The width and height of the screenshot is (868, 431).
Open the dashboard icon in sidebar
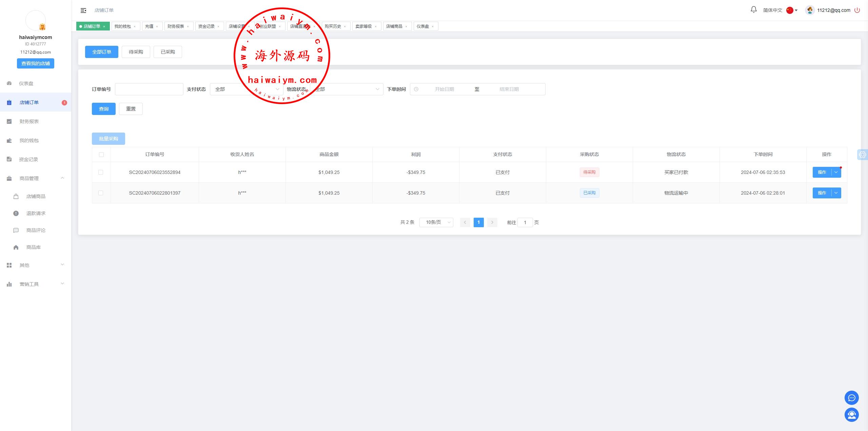click(9, 83)
